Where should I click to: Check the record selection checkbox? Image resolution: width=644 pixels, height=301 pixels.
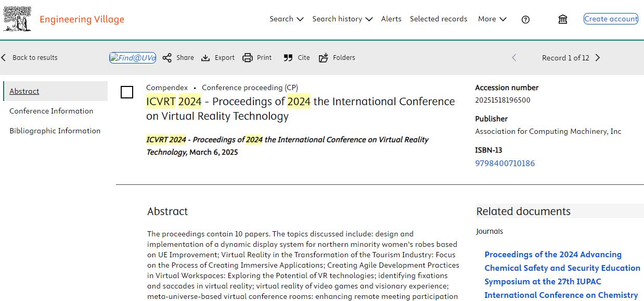tap(127, 92)
